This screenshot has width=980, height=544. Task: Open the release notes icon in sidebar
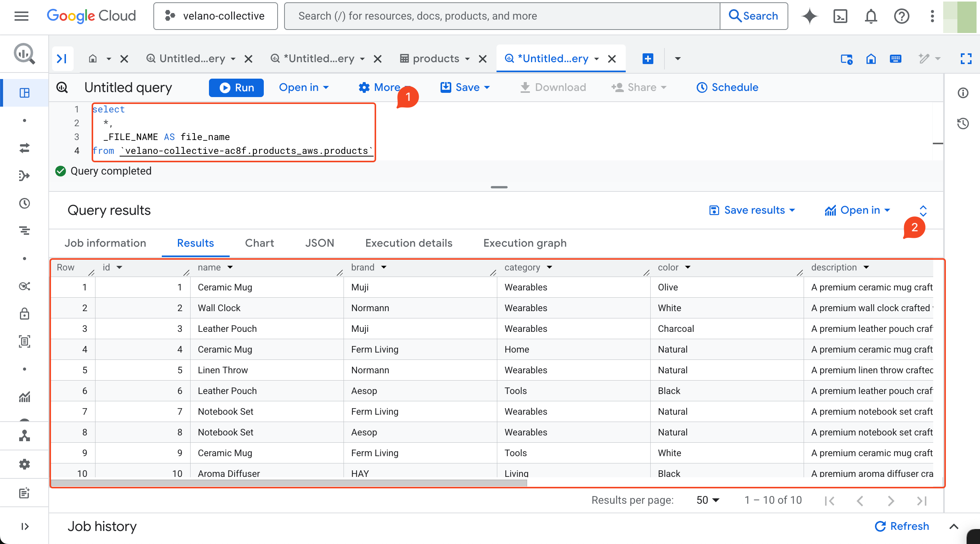25,493
